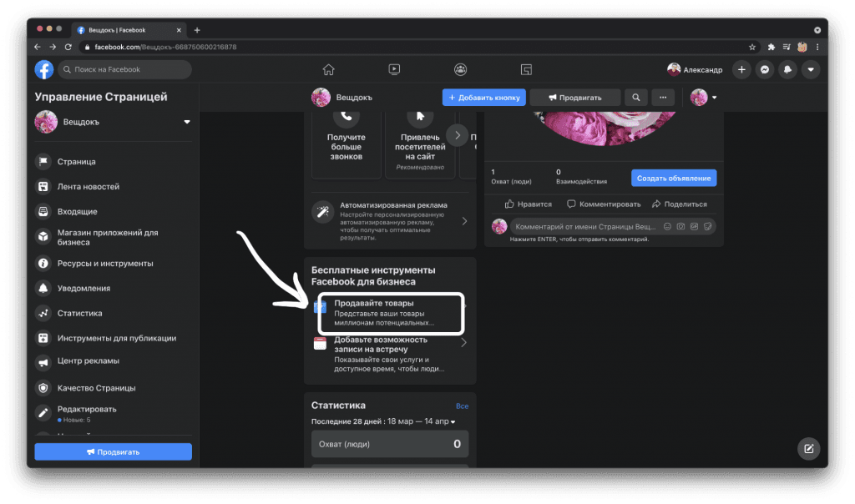
Task: Add a sticker with the sticker icon
Action: click(x=708, y=227)
